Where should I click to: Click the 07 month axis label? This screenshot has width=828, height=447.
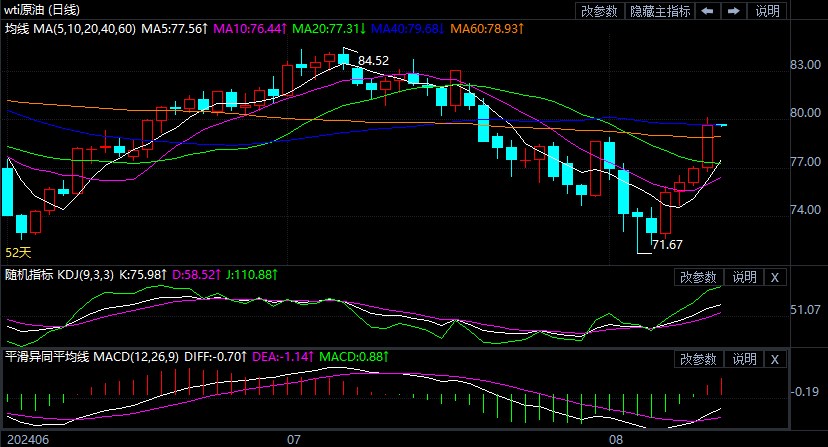click(x=294, y=440)
